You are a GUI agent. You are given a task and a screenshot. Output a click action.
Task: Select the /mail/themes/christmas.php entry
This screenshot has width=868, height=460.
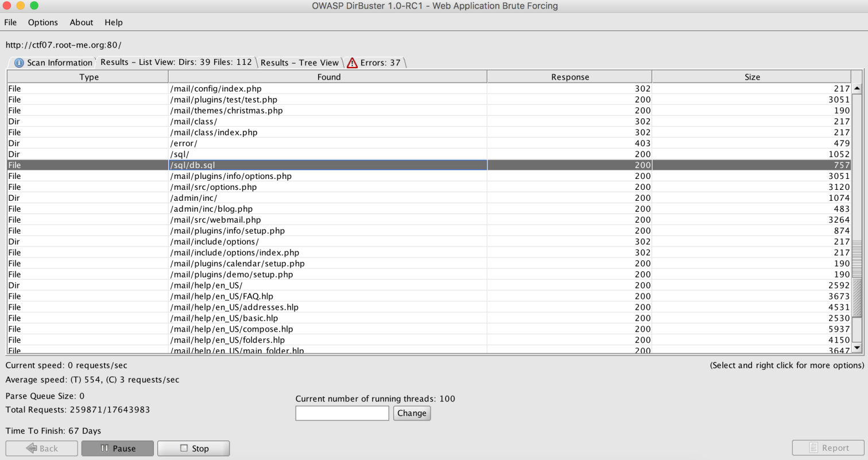click(x=429, y=111)
